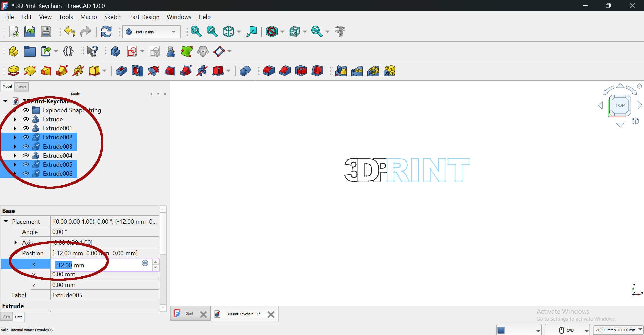644x335 pixels.
Task: Select the Revolution tool
Action: pos(30,71)
